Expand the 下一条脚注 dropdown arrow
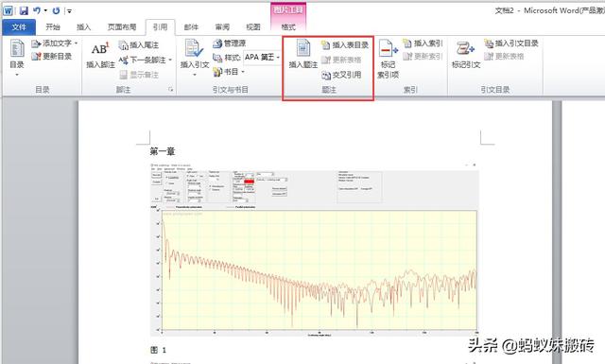The image size is (605, 364). [170, 61]
